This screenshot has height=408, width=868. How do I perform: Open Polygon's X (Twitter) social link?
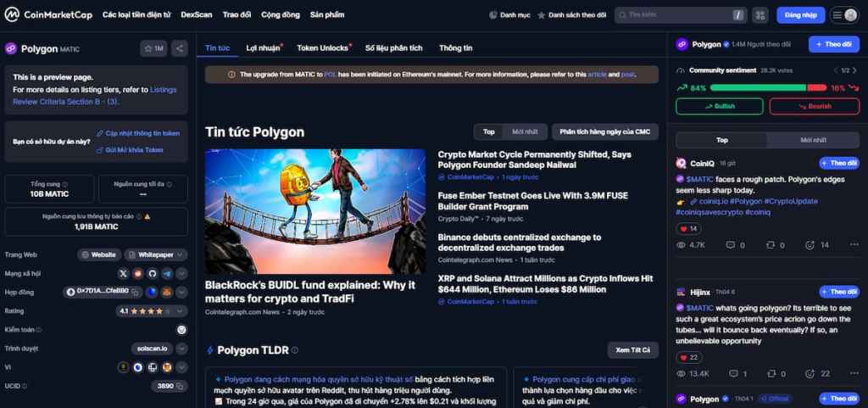[124, 273]
